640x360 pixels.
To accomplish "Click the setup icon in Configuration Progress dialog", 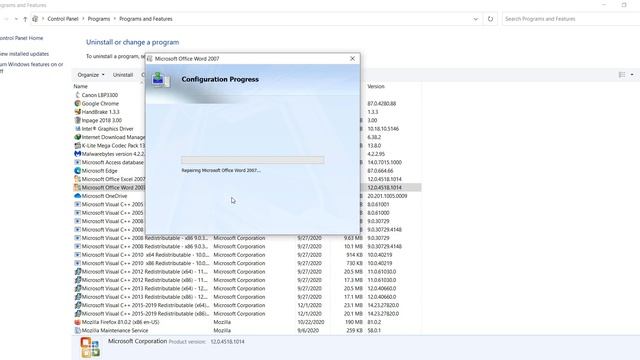I will pos(161,80).
